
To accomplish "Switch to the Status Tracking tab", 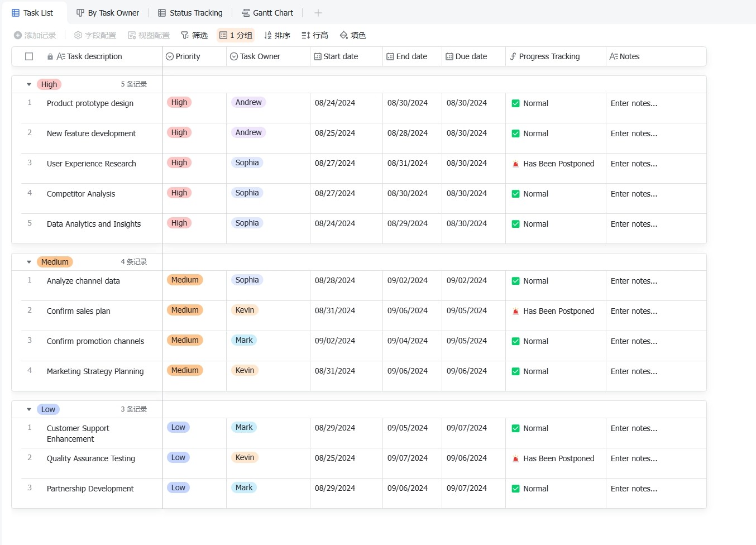I will [x=190, y=13].
